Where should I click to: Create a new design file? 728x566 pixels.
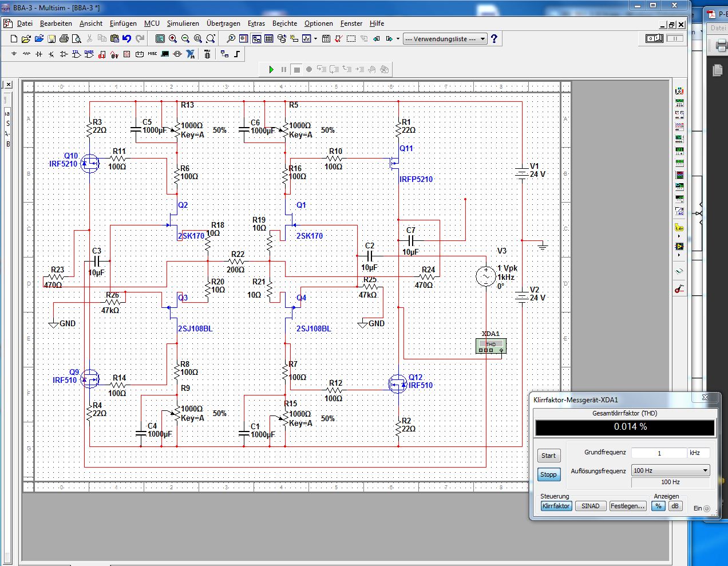(14, 39)
